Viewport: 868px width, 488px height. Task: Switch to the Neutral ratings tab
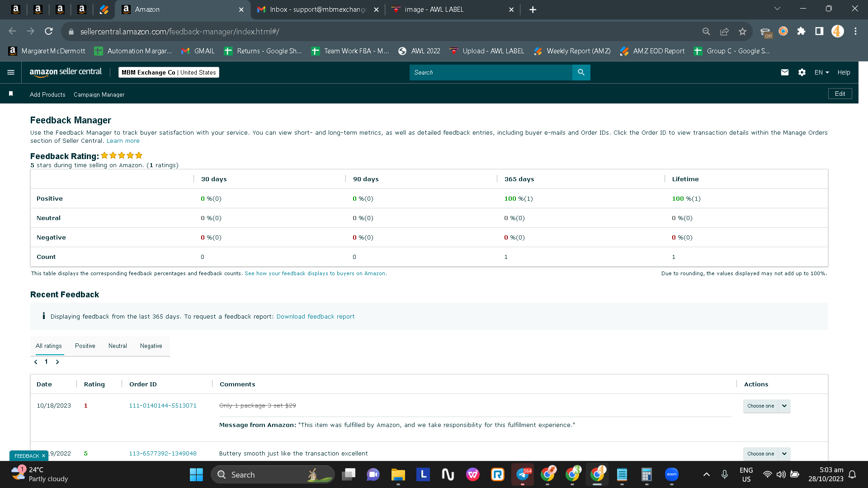coord(118,346)
